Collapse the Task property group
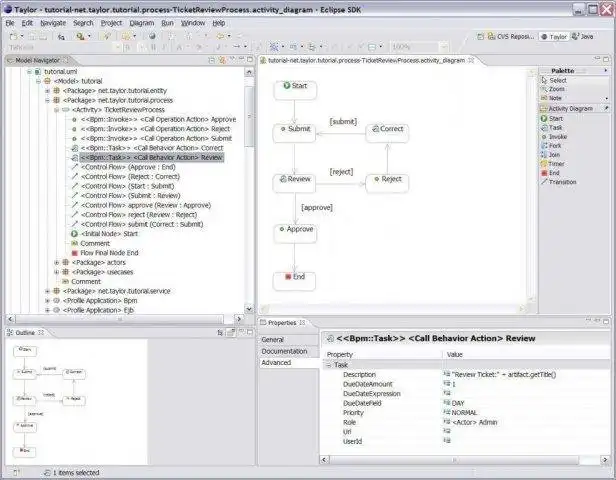The image size is (616, 480). click(x=328, y=365)
